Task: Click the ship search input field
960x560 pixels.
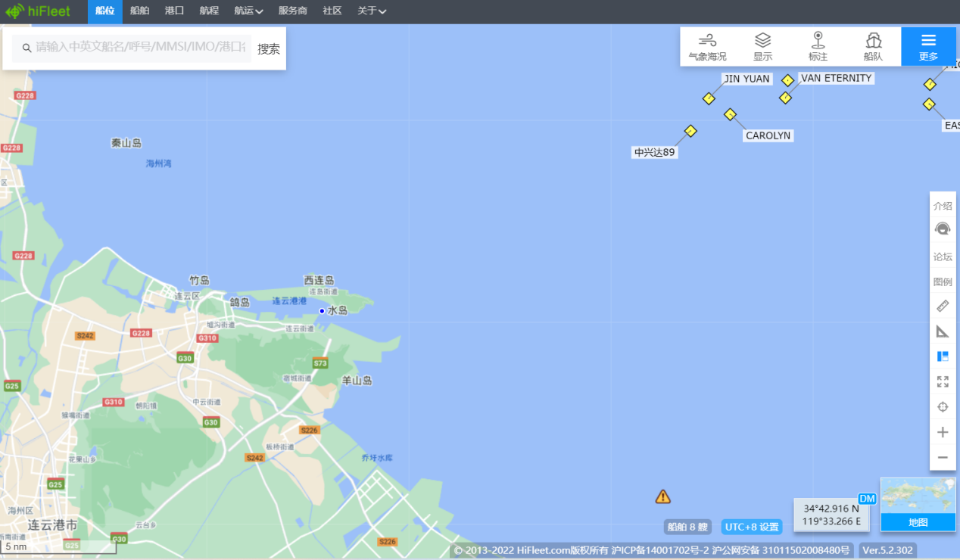Action: tap(132, 48)
